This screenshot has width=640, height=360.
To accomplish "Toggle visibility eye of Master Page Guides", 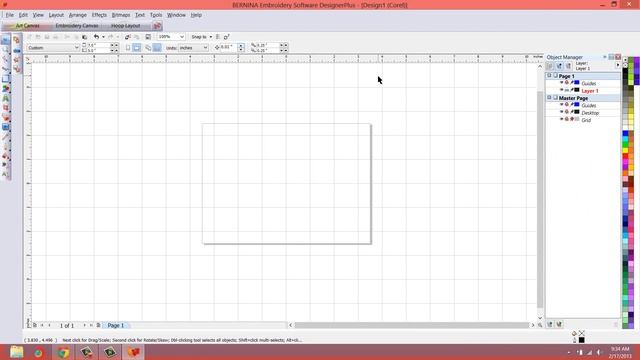I will (561, 105).
